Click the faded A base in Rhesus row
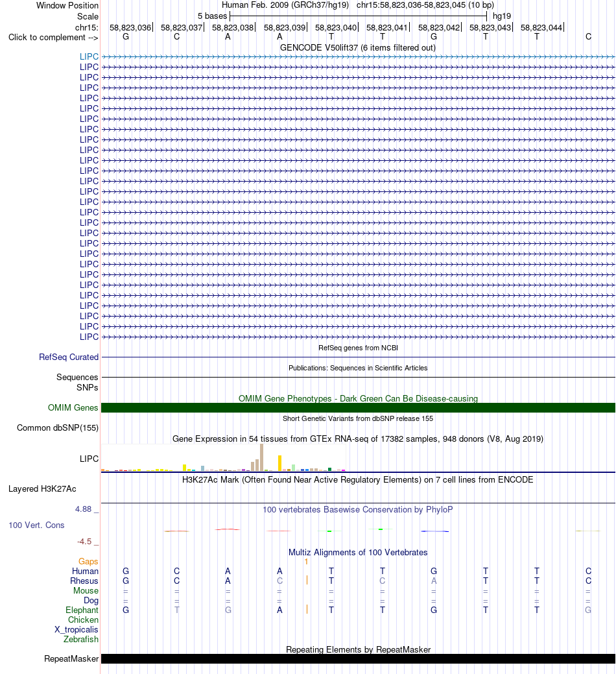The height and width of the screenshot is (674, 616). [x=434, y=581]
